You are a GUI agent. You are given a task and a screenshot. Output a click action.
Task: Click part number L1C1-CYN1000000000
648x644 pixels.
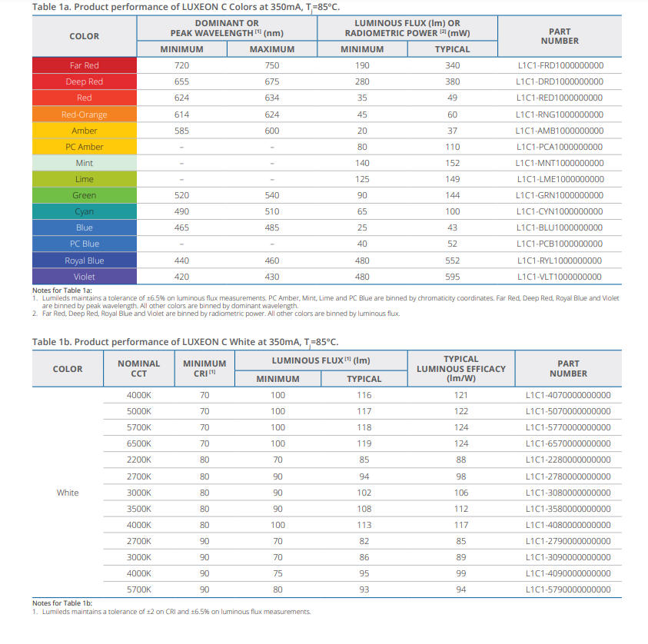coord(560,211)
